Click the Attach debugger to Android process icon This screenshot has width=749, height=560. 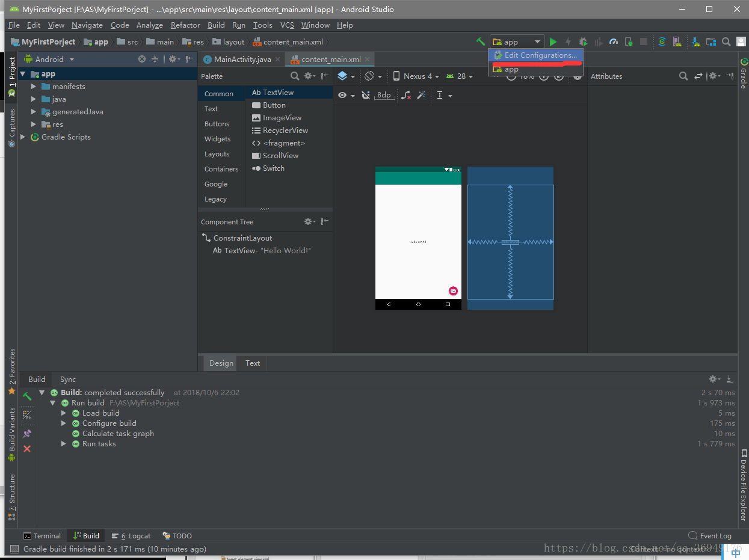629,42
